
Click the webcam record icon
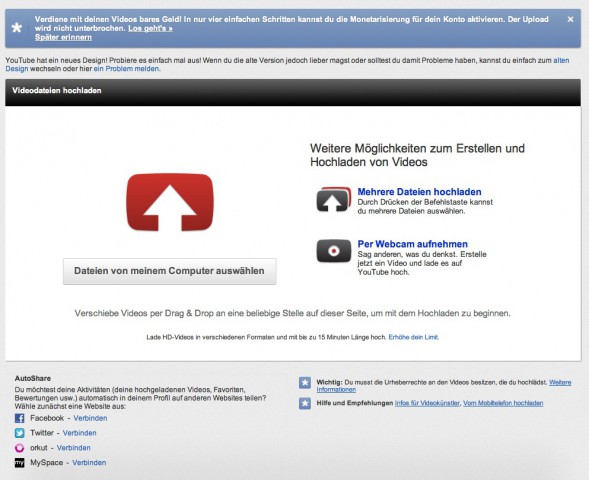coord(334,251)
